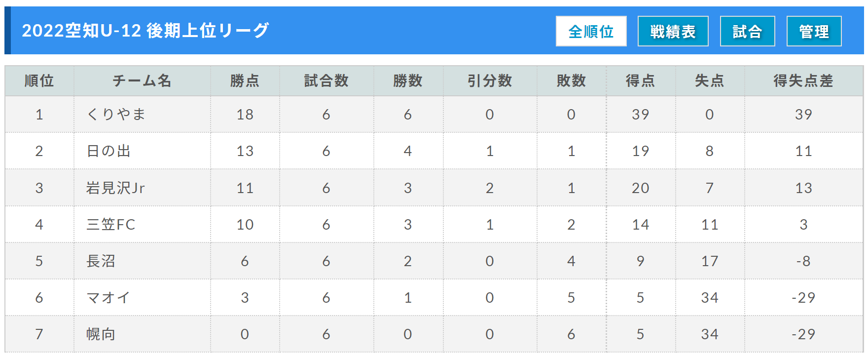Click the 敗数 column header
The width and height of the screenshot is (868, 358).
[x=571, y=80]
